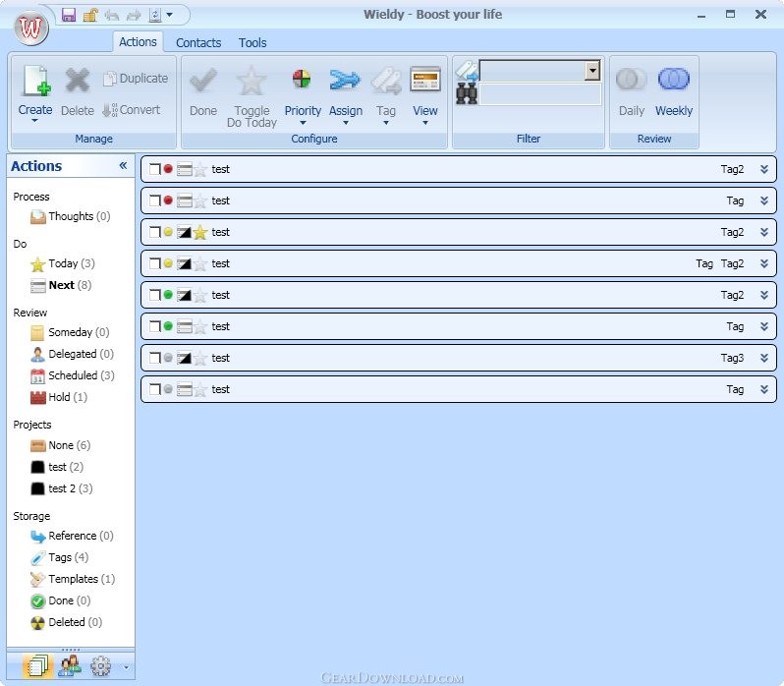Check the task tagged Tag3

(155, 358)
